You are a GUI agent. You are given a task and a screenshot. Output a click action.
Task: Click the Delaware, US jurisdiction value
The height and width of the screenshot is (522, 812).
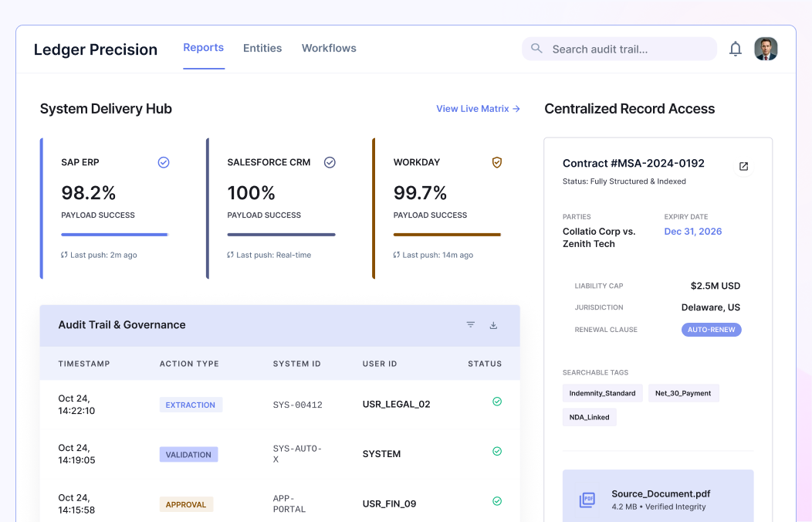click(x=710, y=307)
